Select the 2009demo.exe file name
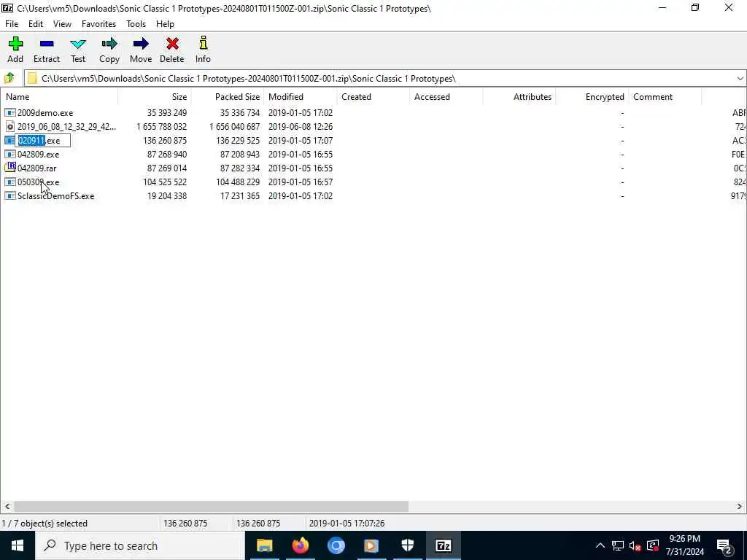The width and height of the screenshot is (747, 560). pyautogui.click(x=45, y=113)
